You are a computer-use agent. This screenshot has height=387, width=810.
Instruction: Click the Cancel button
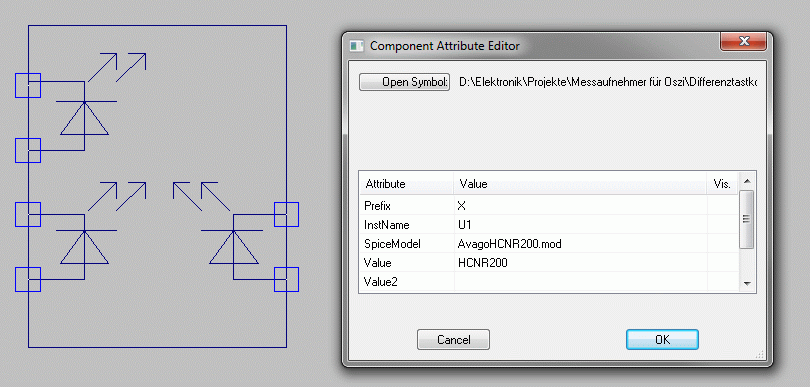pos(453,339)
